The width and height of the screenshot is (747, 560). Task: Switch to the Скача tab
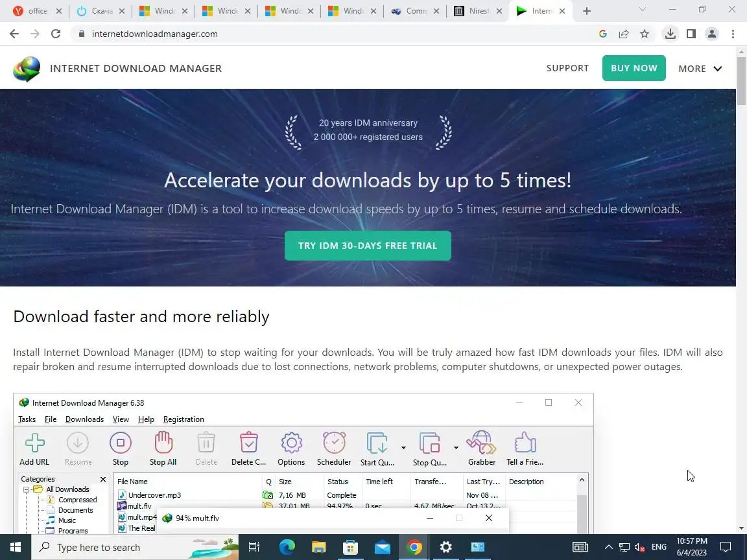point(102,11)
